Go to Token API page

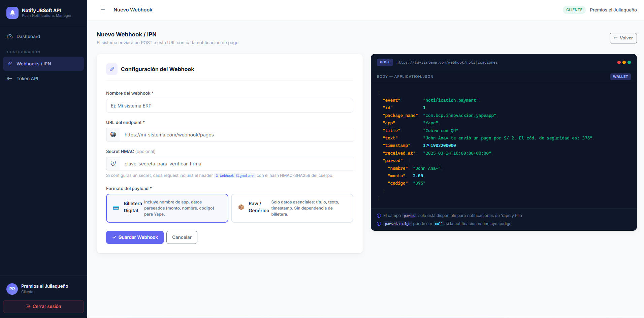click(27, 78)
